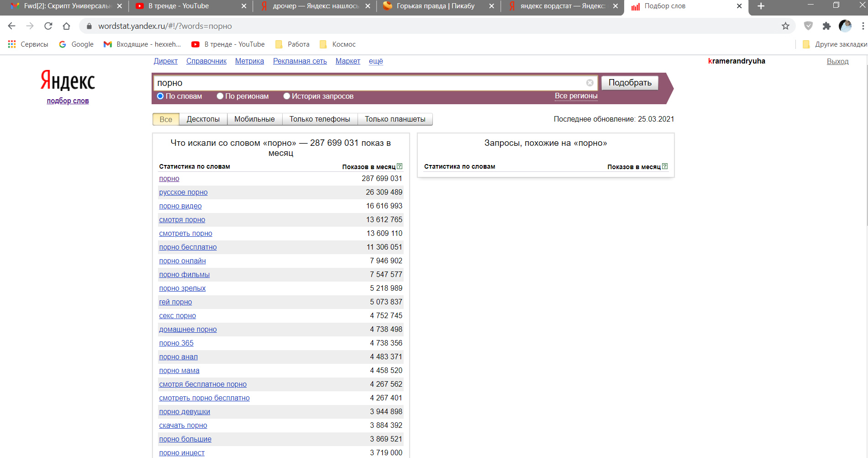Choose the 'История запросов' radio option
The image size is (868, 458).
pyautogui.click(x=287, y=96)
